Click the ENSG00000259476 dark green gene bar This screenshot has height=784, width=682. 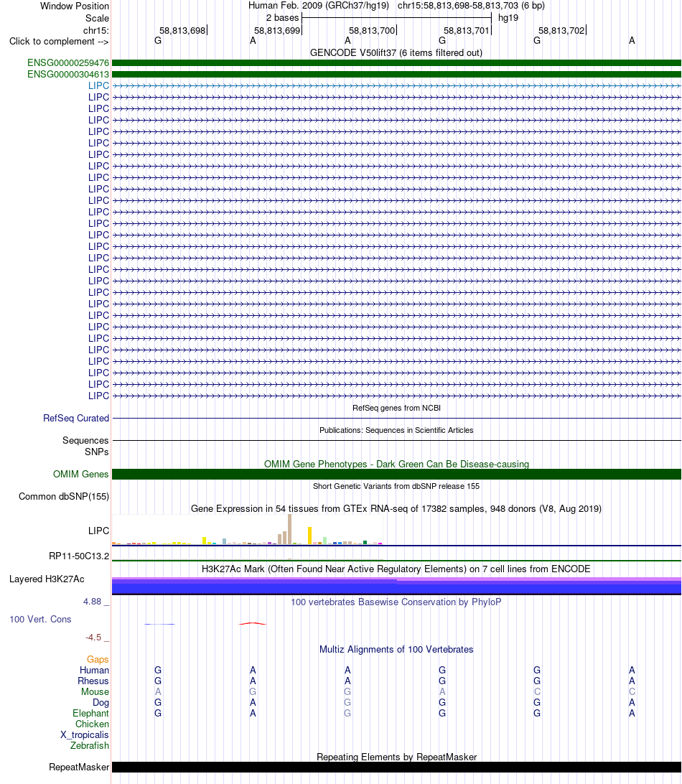(x=396, y=63)
